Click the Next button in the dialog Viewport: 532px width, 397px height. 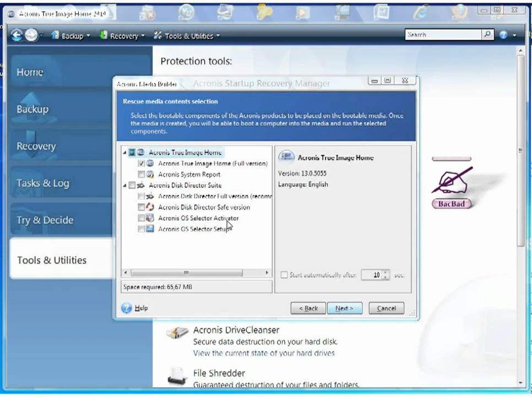click(345, 308)
